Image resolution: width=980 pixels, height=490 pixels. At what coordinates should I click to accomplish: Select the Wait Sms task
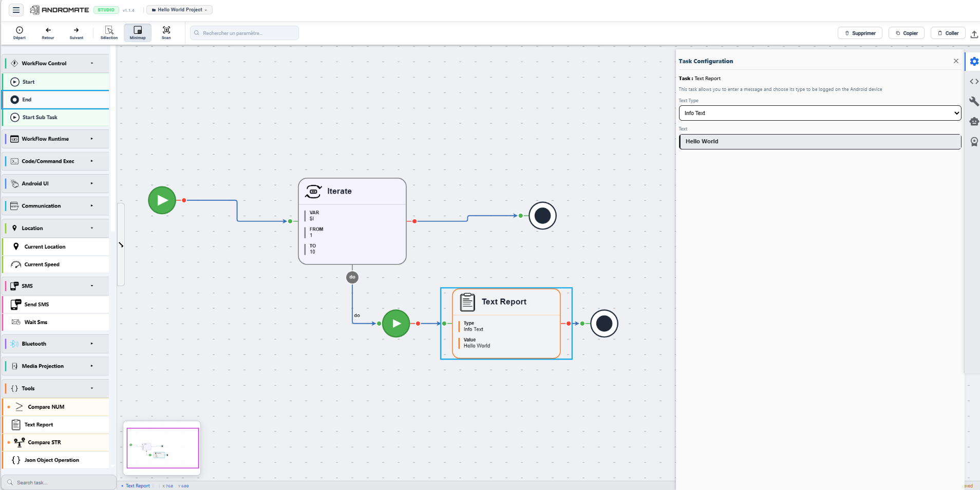[x=55, y=322]
